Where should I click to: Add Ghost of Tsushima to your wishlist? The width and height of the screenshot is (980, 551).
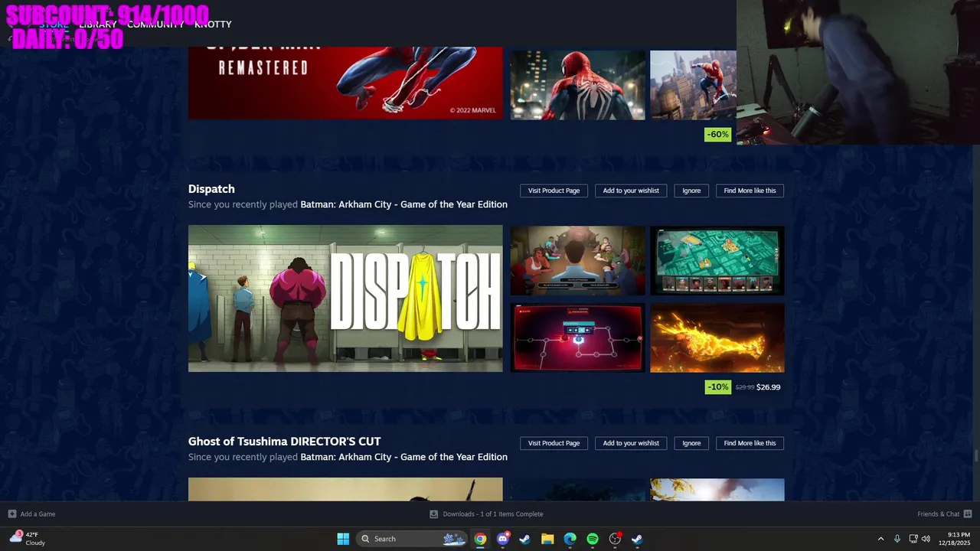coord(631,443)
